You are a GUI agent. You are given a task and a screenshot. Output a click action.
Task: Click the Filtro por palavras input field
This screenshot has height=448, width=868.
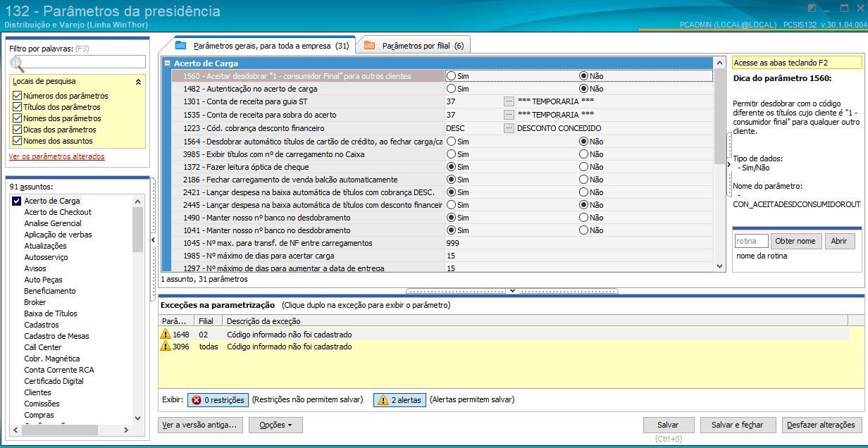(x=77, y=61)
